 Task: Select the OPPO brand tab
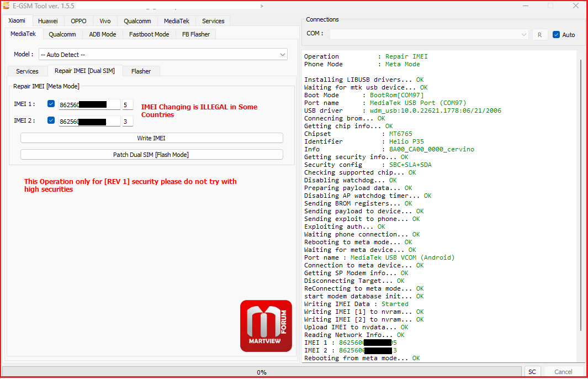point(78,21)
